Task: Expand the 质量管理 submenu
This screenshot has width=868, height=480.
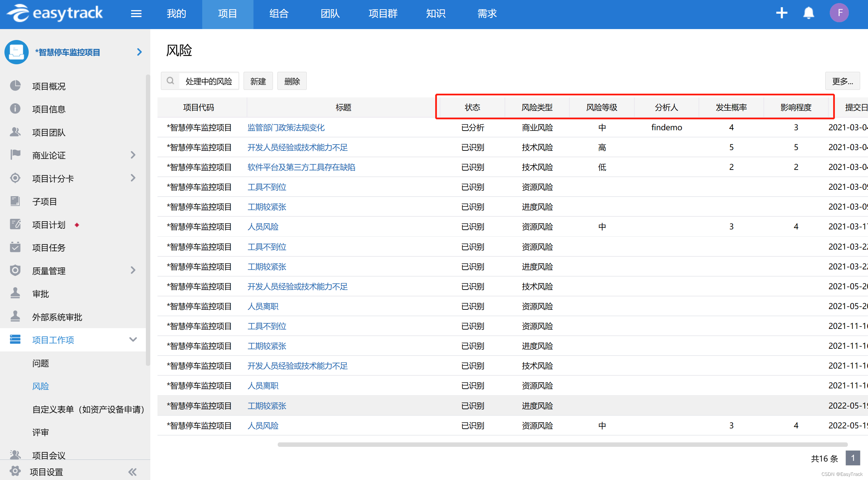Action: [x=133, y=271]
